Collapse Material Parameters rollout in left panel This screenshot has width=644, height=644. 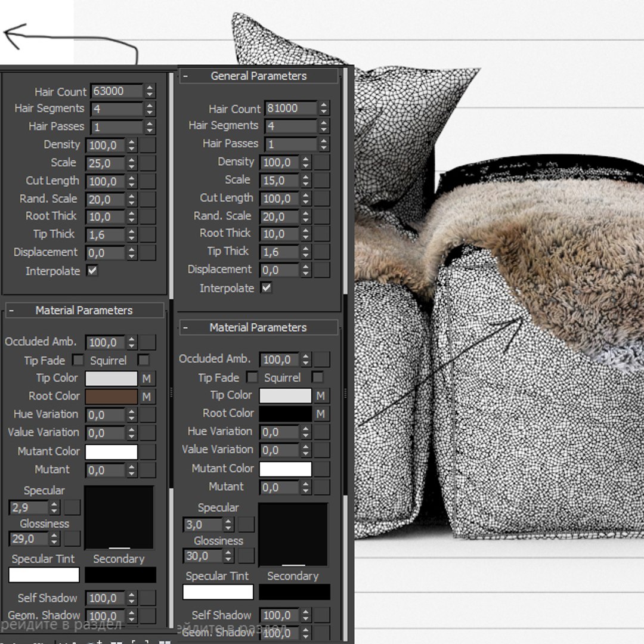tap(84, 311)
